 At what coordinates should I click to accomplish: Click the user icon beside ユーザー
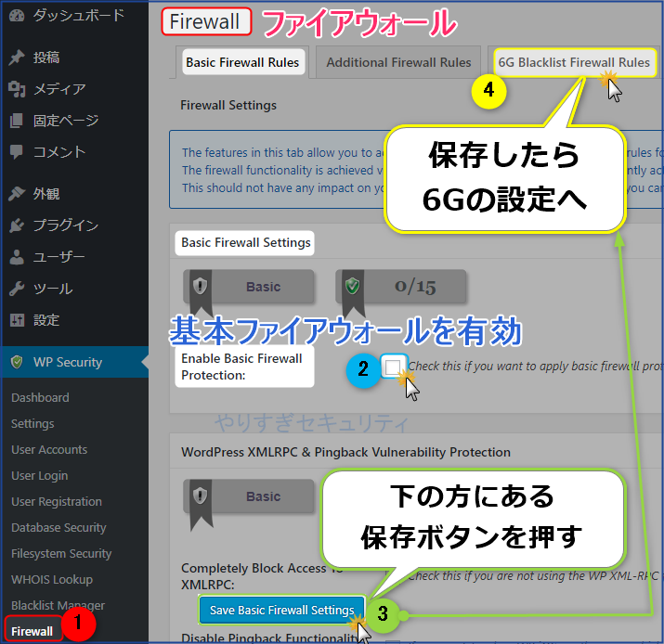(x=17, y=257)
